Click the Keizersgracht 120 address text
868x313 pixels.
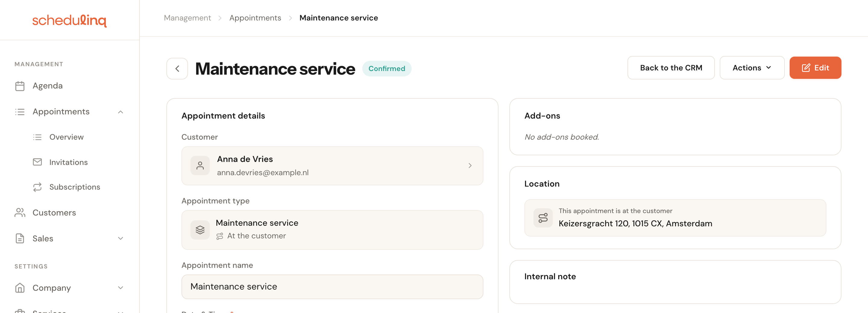coord(635,224)
